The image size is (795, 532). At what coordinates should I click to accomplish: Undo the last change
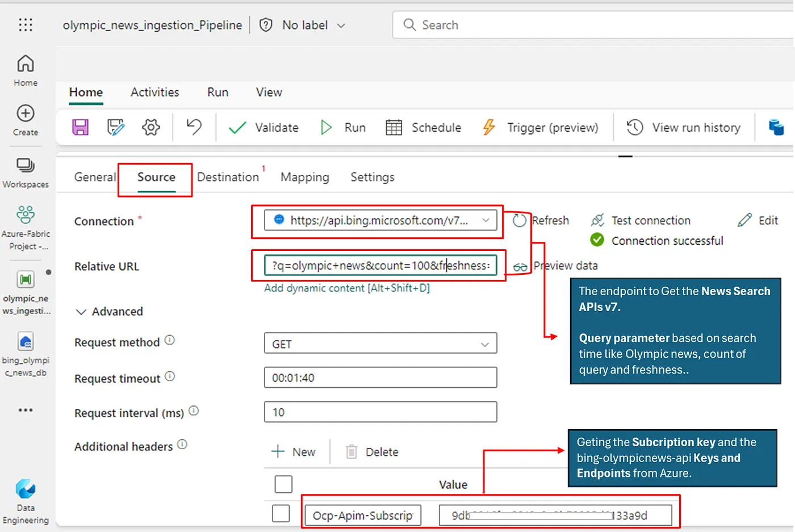[x=194, y=127]
